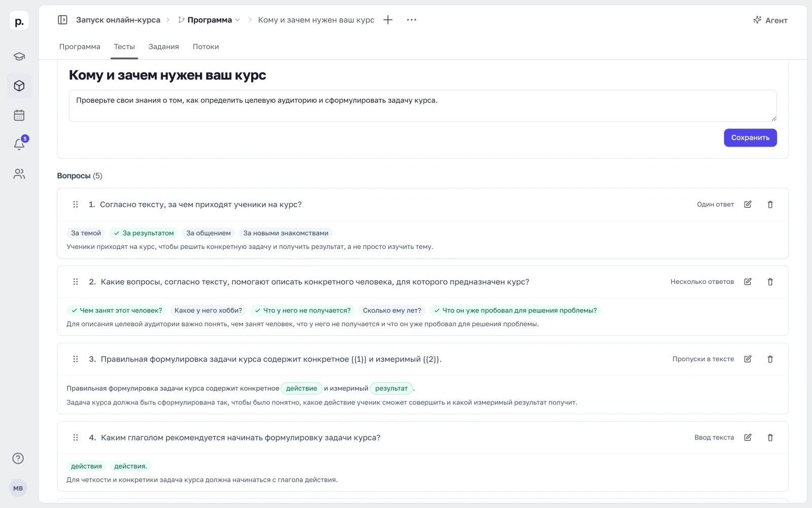The width and height of the screenshot is (812, 508).
Task: Switch to the Тесты tab
Action: 124,47
